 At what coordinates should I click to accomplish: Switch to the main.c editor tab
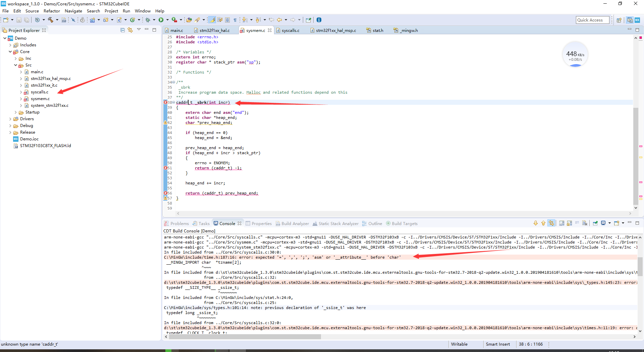[176, 30]
